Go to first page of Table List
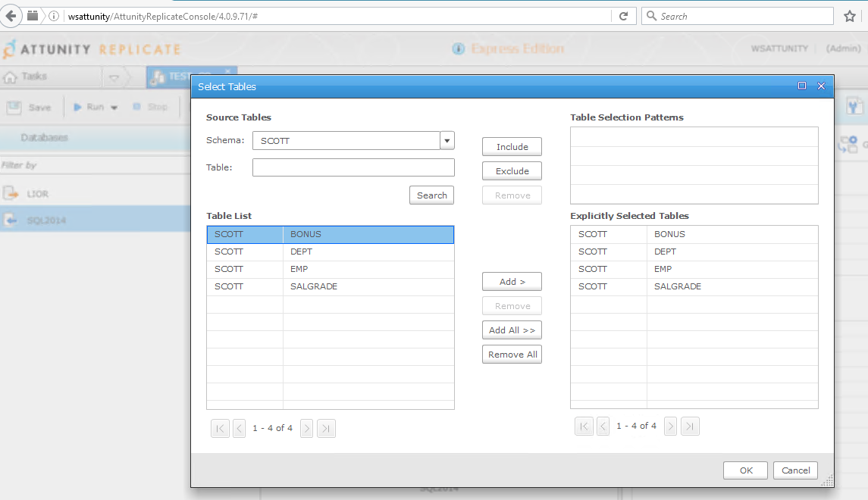 click(220, 429)
